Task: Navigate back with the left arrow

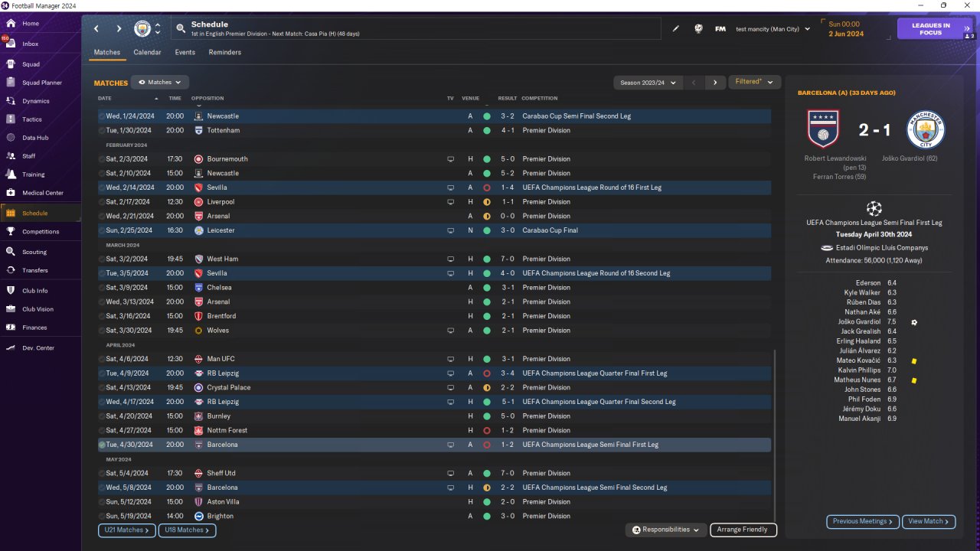Action: (96, 29)
